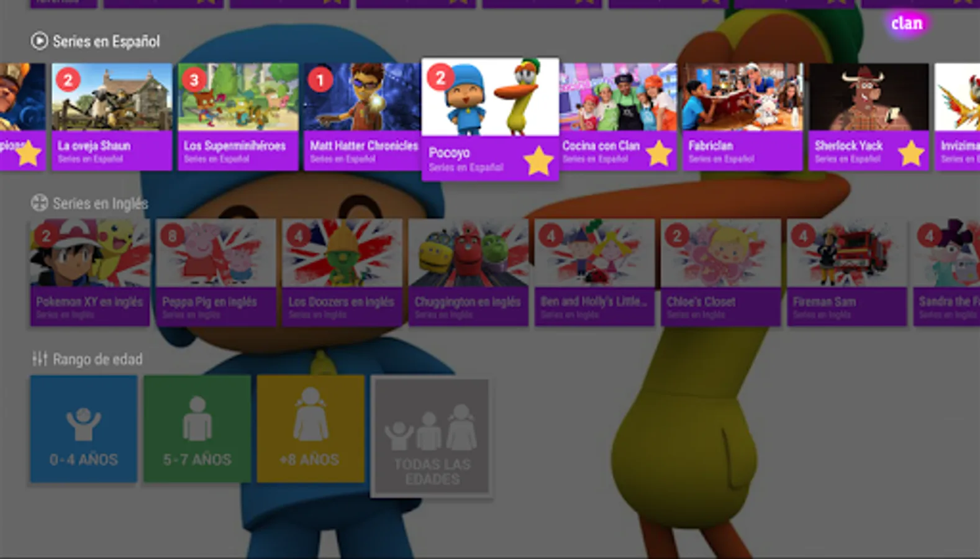This screenshot has height=559, width=980.
Task: Open Los Doozers en inglés card
Action: point(342,272)
